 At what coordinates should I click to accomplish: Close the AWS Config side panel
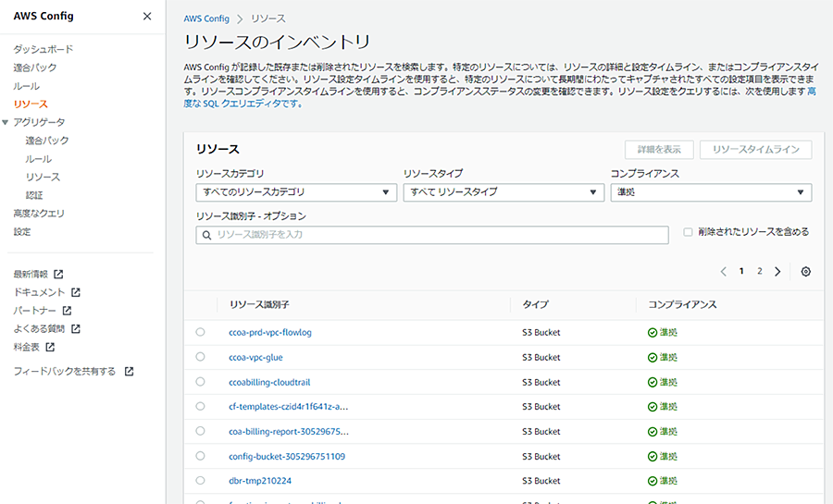click(147, 17)
